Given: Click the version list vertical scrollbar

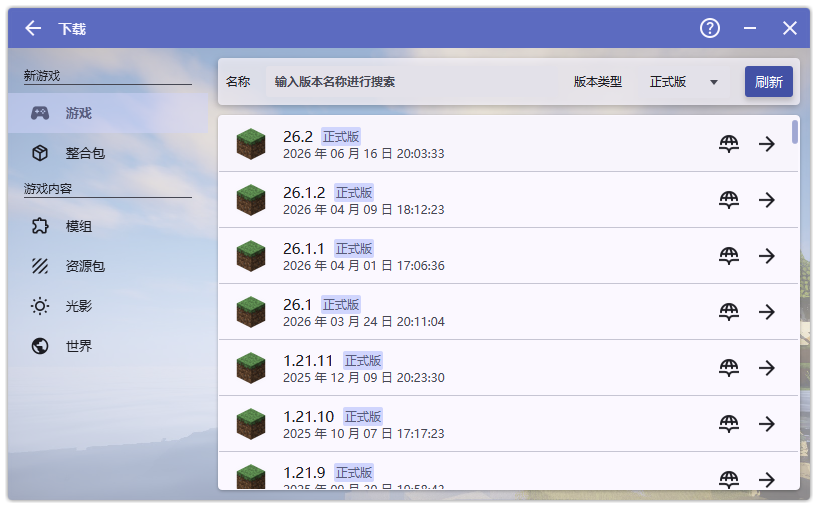Looking at the screenshot, I should pos(795,132).
